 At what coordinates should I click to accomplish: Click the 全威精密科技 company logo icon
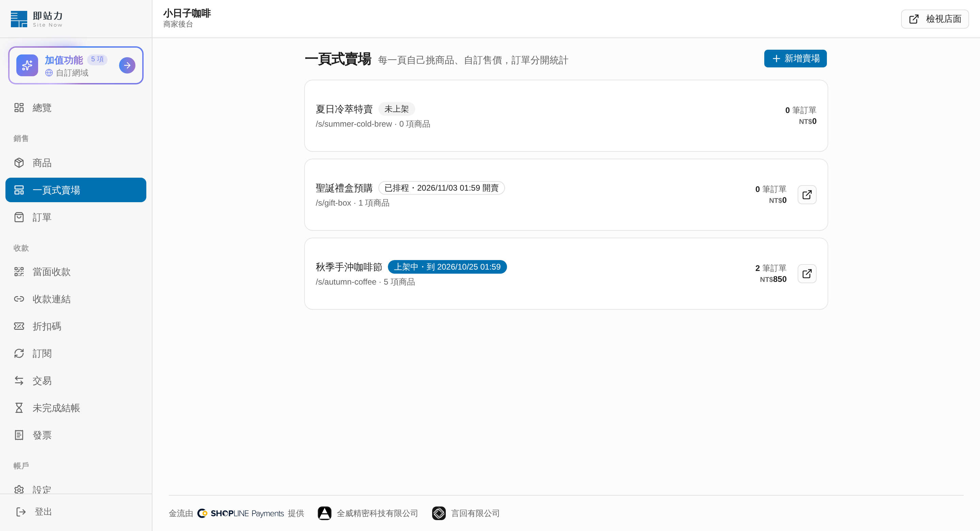pyautogui.click(x=325, y=513)
